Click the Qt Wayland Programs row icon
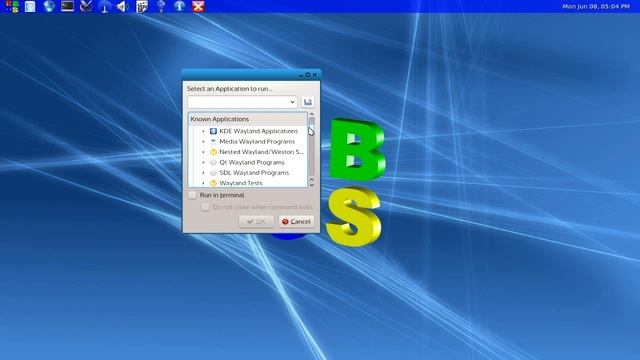640x360 pixels. (x=213, y=162)
